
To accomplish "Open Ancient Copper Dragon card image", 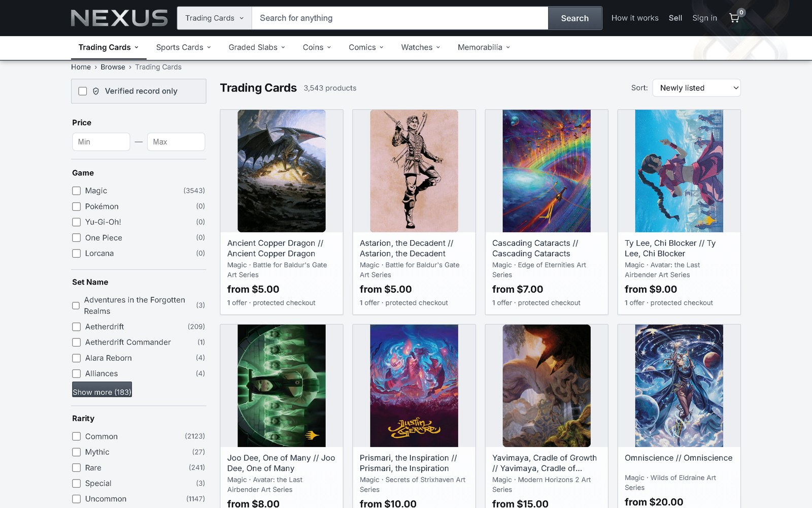I will [x=282, y=171].
